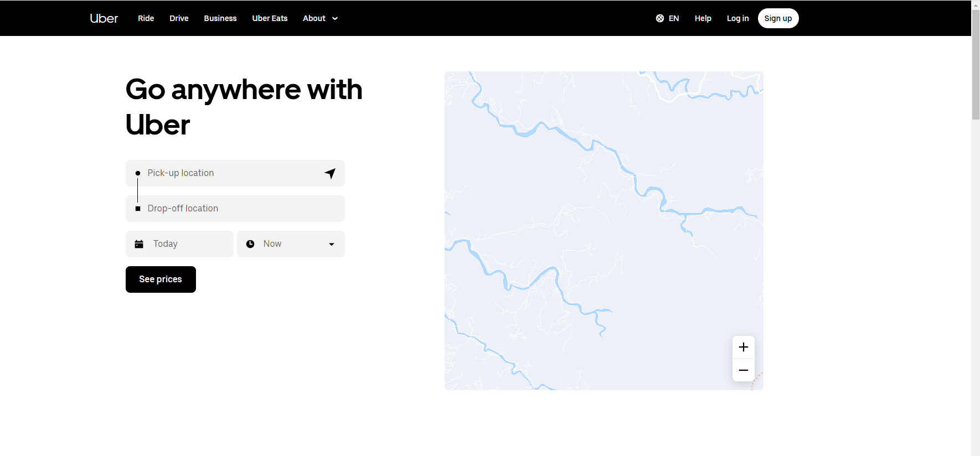This screenshot has width=980, height=456.
Task: Click the Sign up button
Action: [778, 18]
